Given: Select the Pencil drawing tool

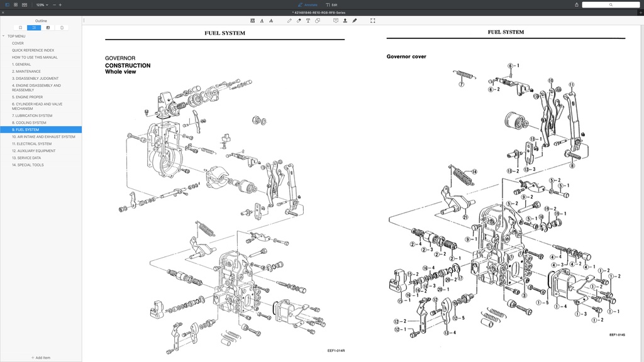Looking at the screenshot, I should pos(289,20).
